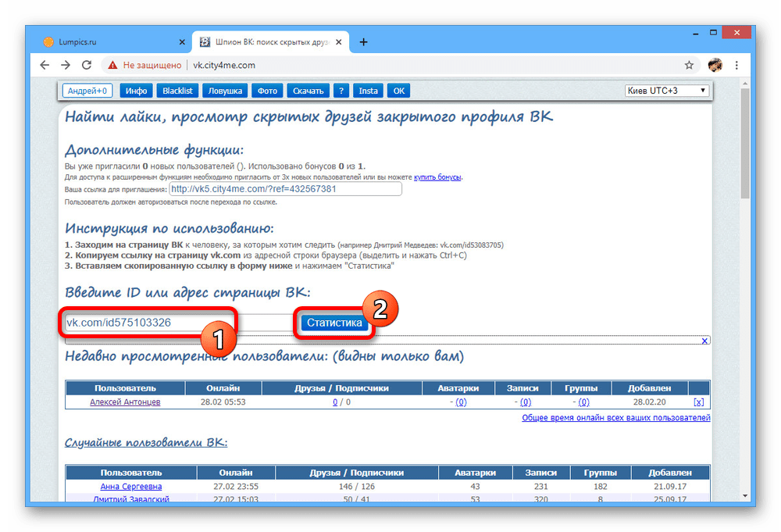Click the 231 posts cell for Анна Сергеевна
Screen dimensions: 781x532
click(541, 486)
